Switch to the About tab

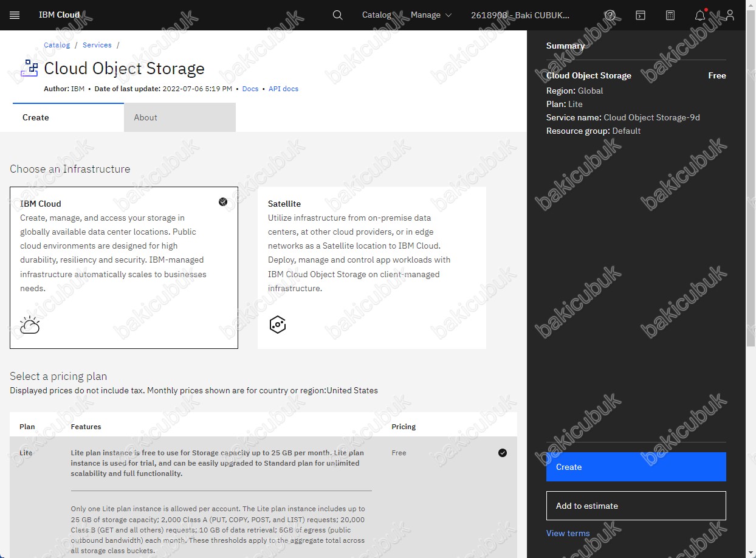click(x=180, y=117)
